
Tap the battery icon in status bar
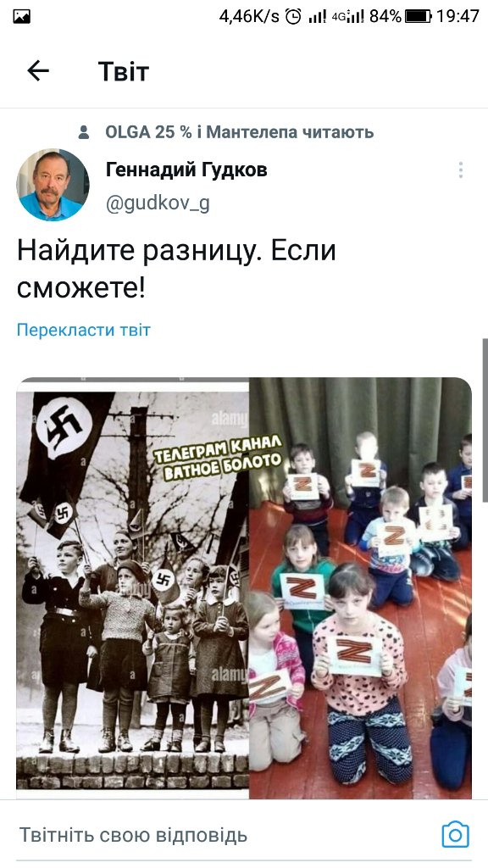point(419,17)
